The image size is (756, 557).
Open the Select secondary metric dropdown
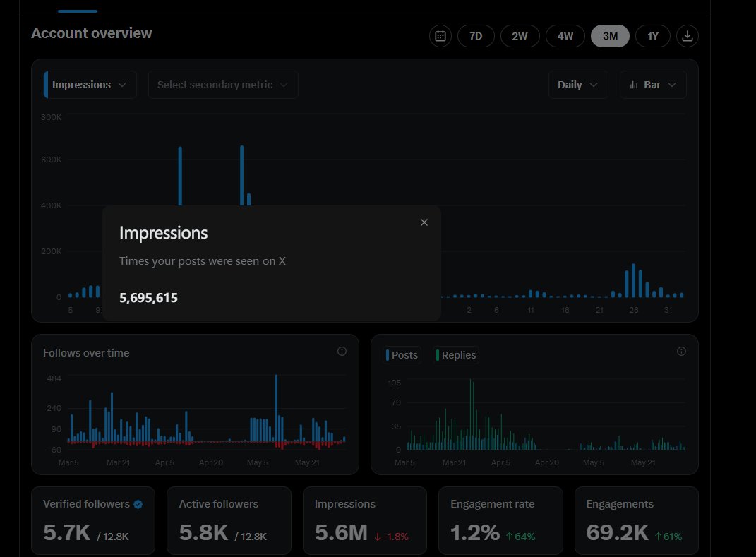[x=223, y=85]
